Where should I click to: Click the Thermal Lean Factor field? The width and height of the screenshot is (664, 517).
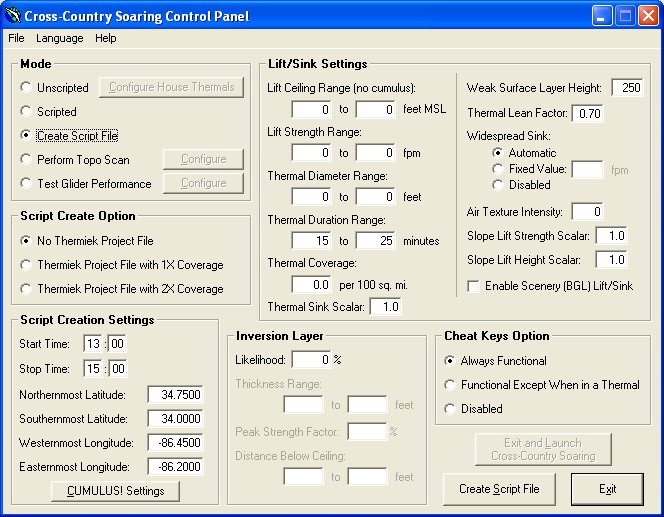click(x=587, y=113)
